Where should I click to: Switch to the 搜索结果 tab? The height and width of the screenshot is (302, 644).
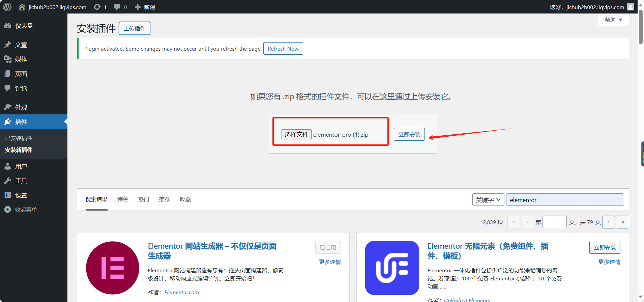click(x=96, y=199)
